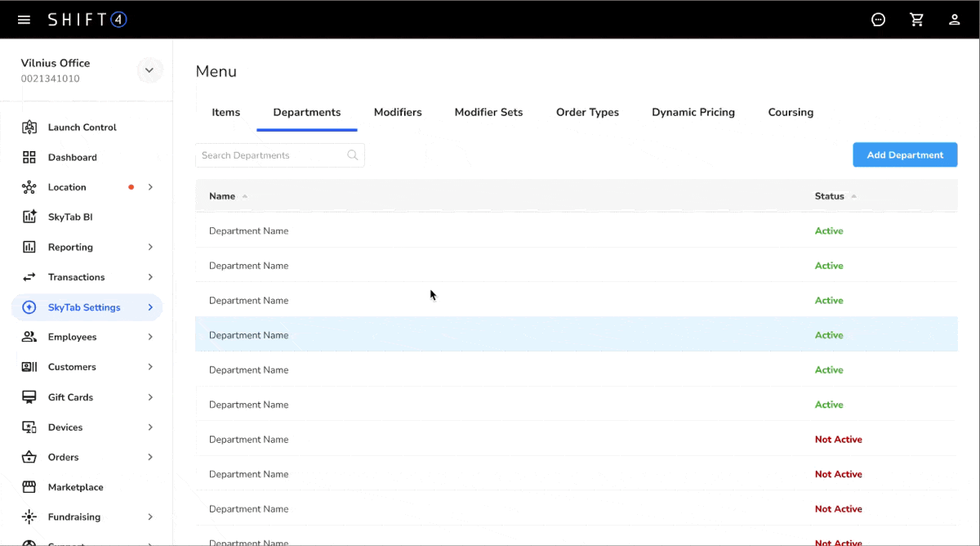Expand the Transactions submenu chevron
Image resolution: width=980 pixels, height=546 pixels.
tap(150, 277)
